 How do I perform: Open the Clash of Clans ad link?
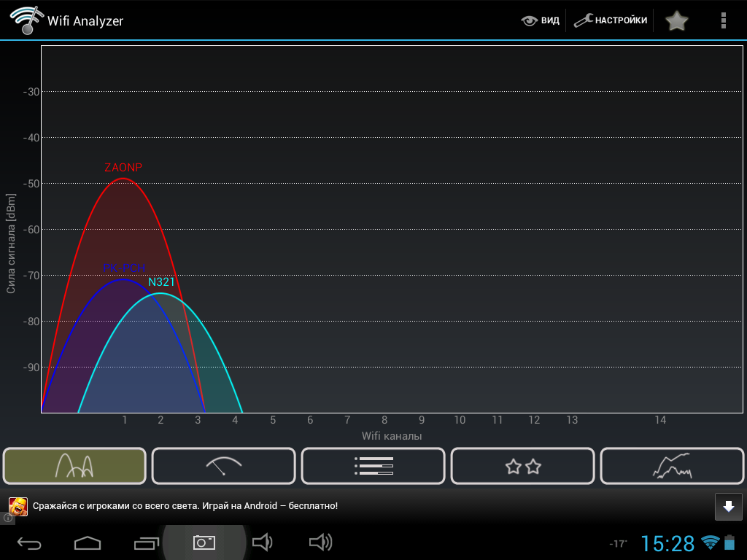[185, 506]
